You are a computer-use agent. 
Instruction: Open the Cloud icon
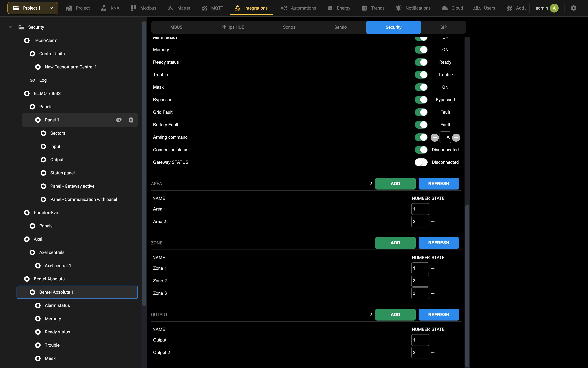(445, 8)
